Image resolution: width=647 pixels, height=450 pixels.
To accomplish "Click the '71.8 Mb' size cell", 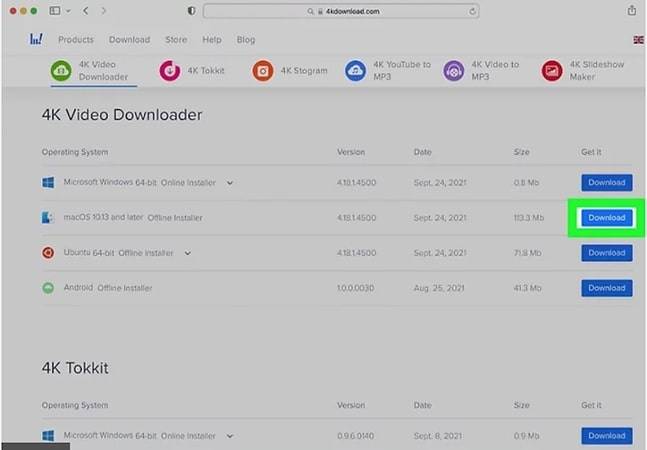I will click(527, 252).
